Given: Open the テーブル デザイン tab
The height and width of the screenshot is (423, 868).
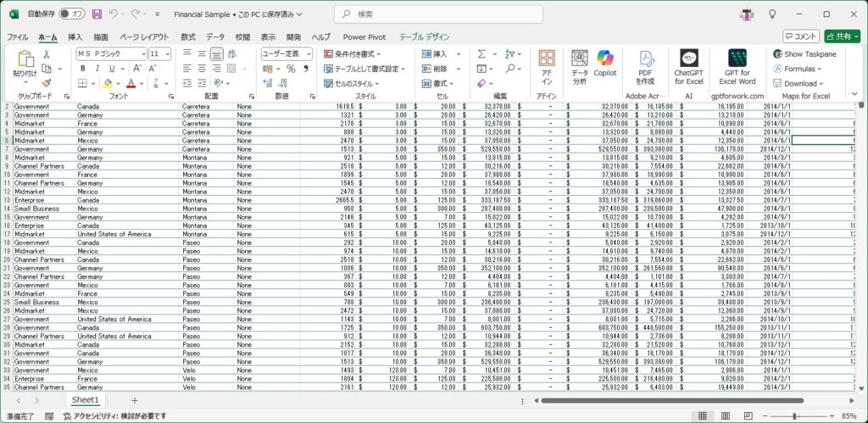Looking at the screenshot, I should coord(425,37).
